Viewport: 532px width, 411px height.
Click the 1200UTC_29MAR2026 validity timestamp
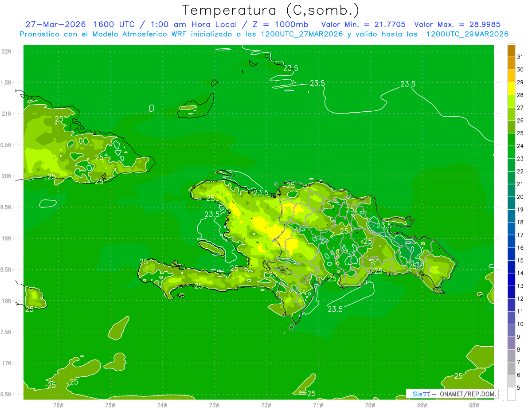coord(467,34)
